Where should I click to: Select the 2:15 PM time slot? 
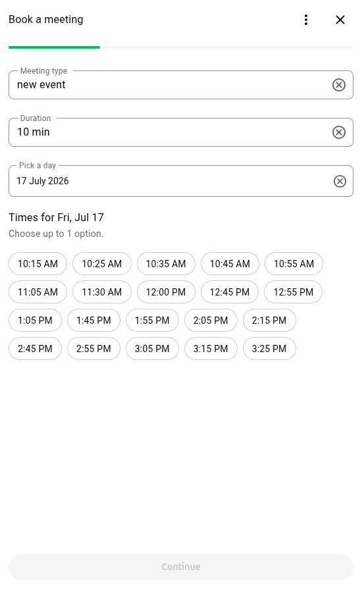(x=269, y=321)
